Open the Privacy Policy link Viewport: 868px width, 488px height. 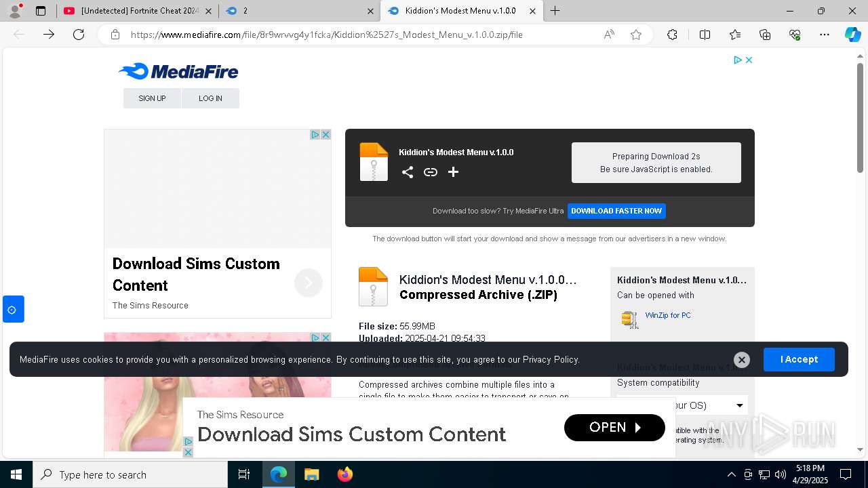pyautogui.click(x=551, y=360)
